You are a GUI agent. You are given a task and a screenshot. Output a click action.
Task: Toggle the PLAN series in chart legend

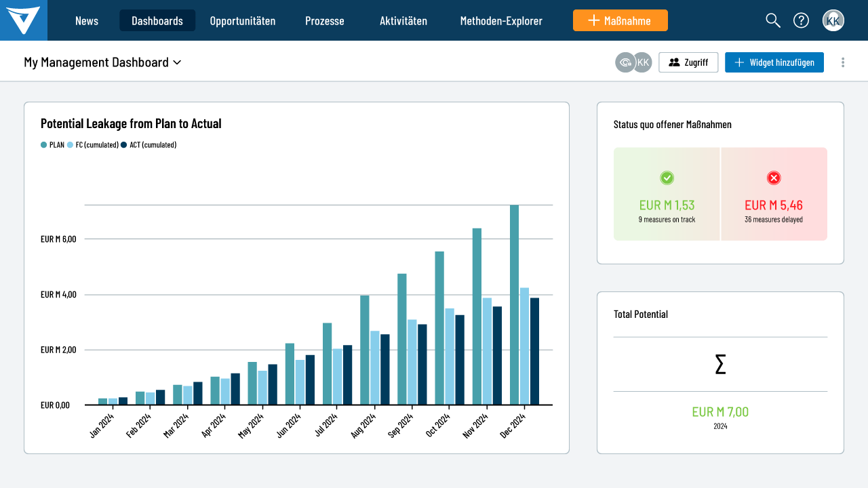[x=53, y=144]
